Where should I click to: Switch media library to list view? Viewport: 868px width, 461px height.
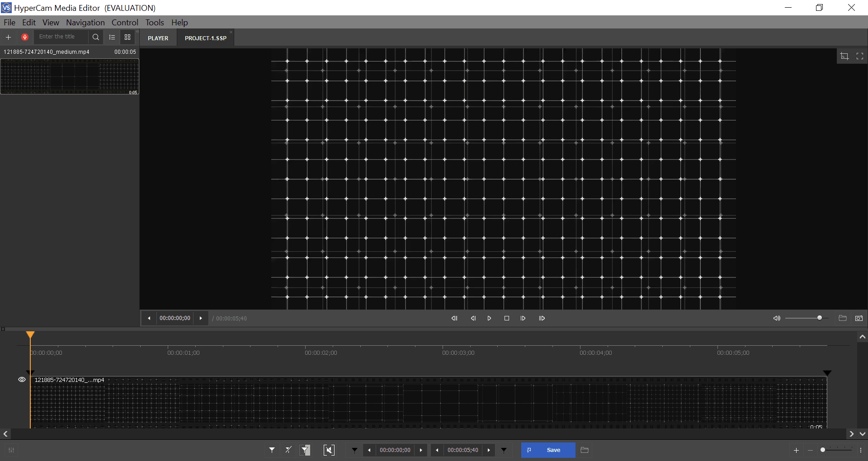click(x=112, y=37)
